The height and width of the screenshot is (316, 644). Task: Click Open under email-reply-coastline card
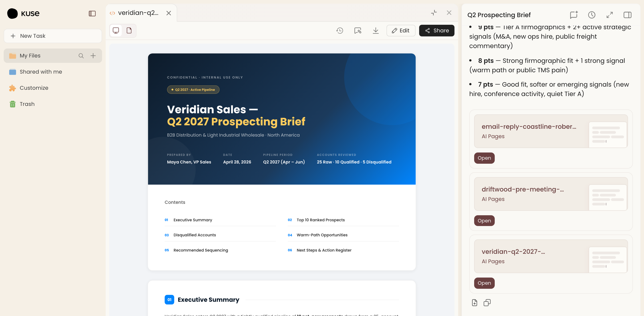tap(484, 158)
